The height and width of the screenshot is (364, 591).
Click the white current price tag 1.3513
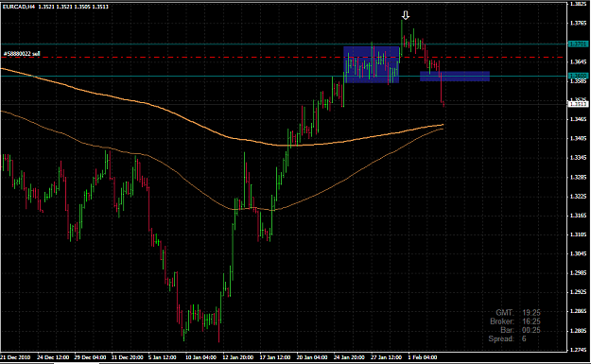(x=578, y=104)
